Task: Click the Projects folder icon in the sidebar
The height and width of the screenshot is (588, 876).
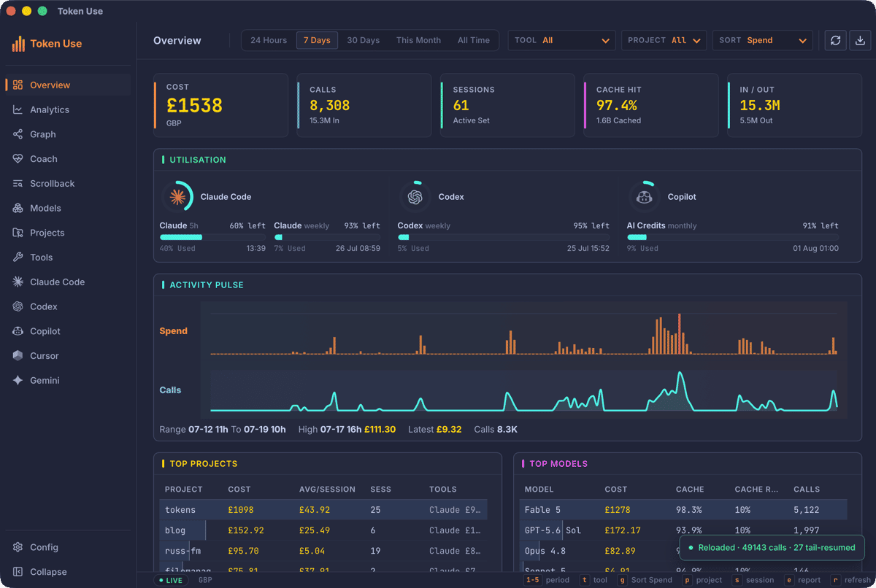Action: click(18, 233)
